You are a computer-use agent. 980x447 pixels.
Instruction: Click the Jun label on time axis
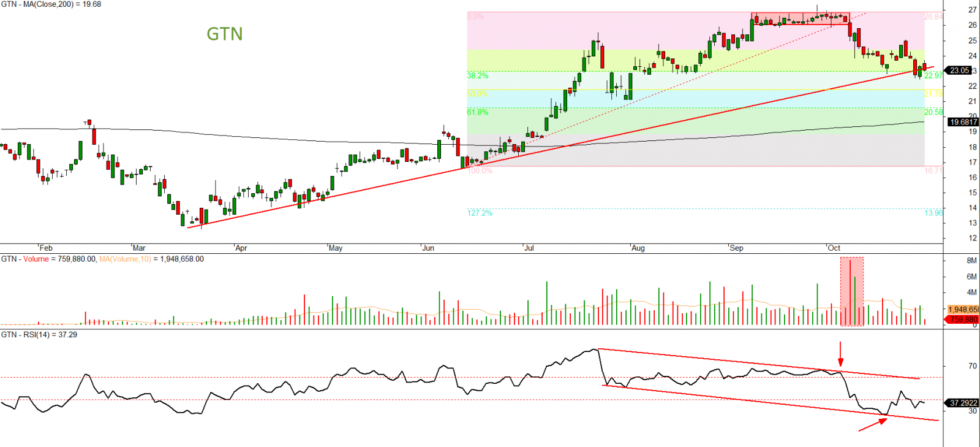click(428, 248)
